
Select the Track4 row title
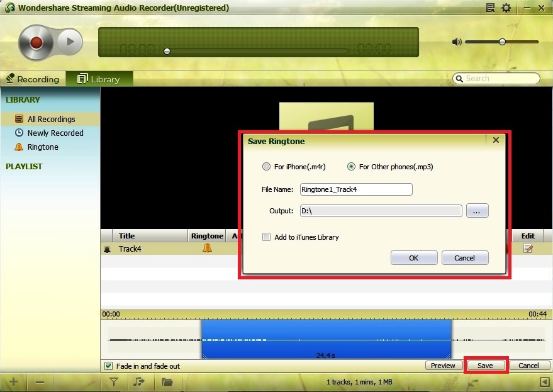click(x=130, y=249)
